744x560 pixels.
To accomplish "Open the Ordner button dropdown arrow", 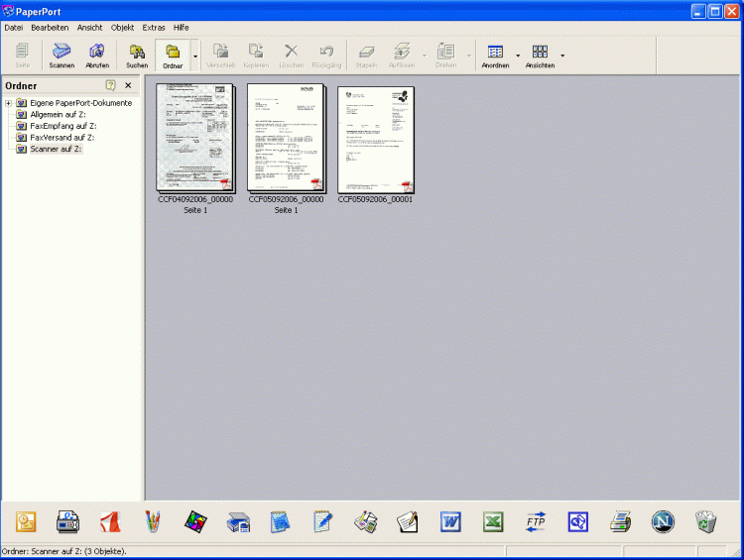I will click(x=195, y=56).
